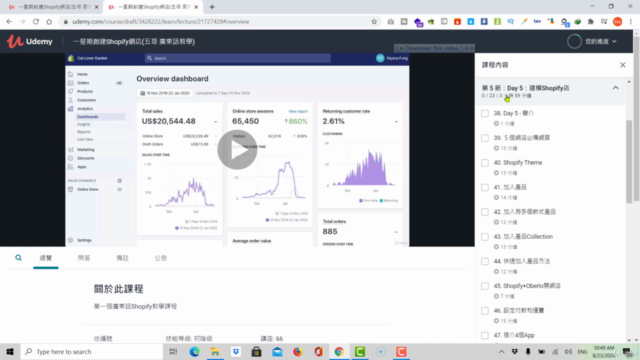640x360 pixels.
Task: Tick checkbox for lecture 39
Action: [x=485, y=138]
